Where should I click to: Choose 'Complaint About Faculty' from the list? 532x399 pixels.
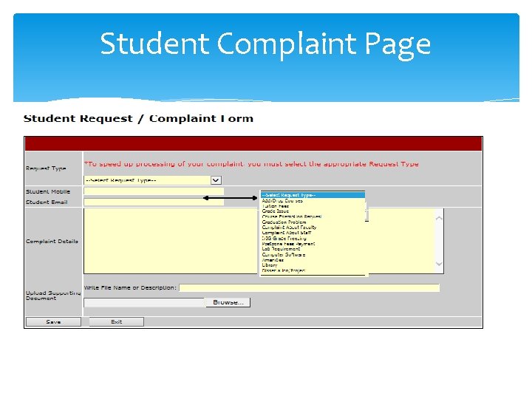pyautogui.click(x=289, y=228)
